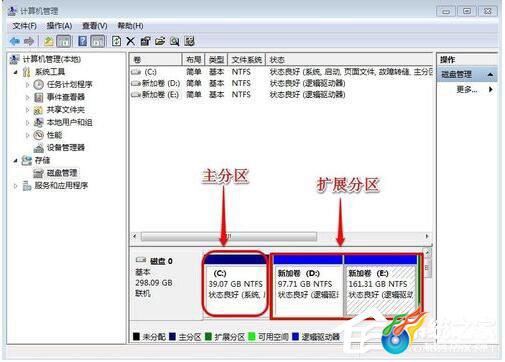This screenshot has height=362, width=505.
Task: Click the Delete X toolbar icon
Action: point(130,41)
